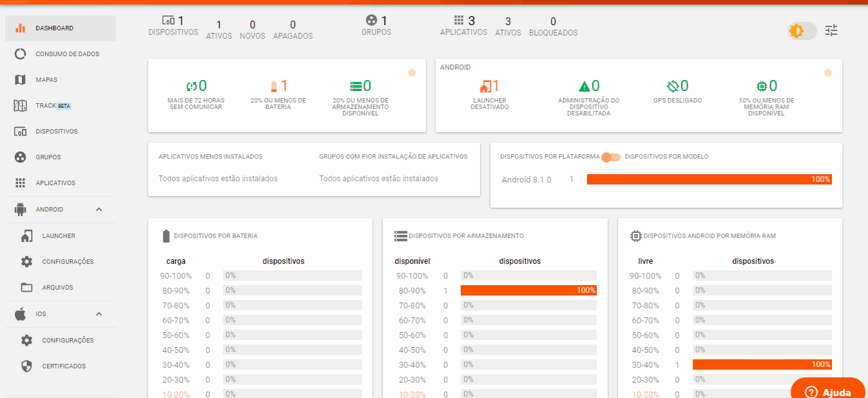Collapse the Android sidebar section

[99, 210]
